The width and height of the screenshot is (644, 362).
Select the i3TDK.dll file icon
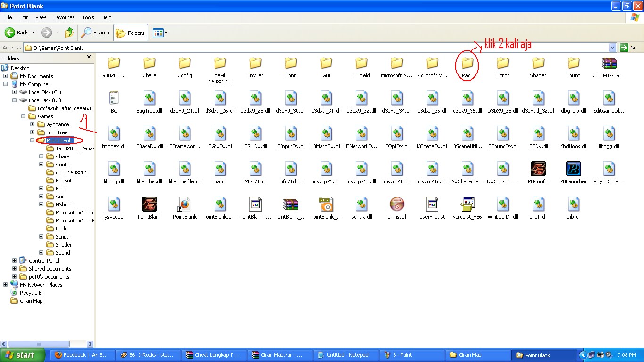pyautogui.click(x=538, y=133)
